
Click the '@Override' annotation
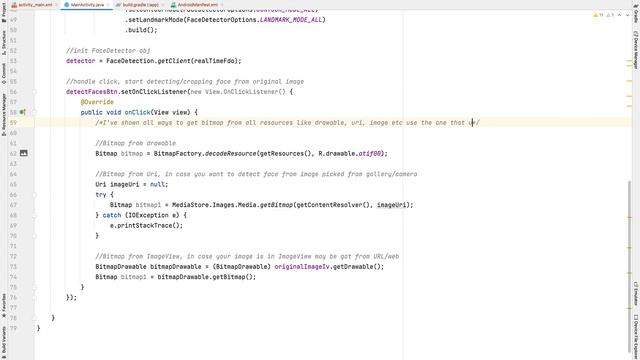tap(97, 102)
